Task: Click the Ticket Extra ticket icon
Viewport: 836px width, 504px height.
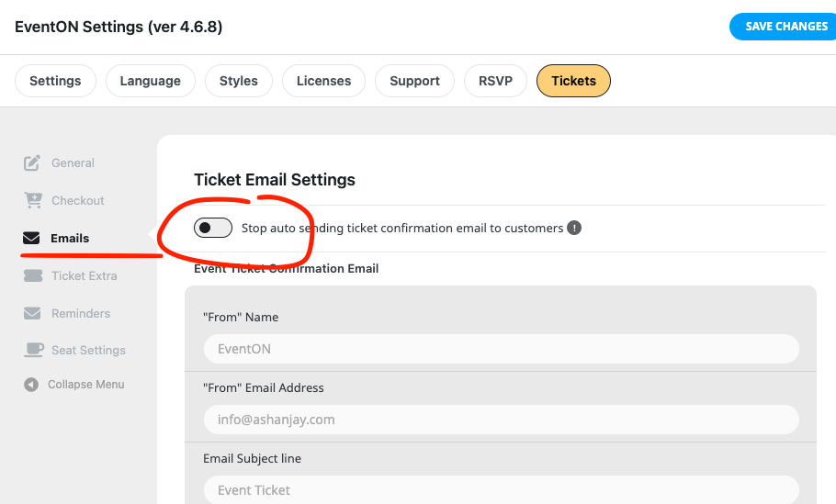Action: 33,275
